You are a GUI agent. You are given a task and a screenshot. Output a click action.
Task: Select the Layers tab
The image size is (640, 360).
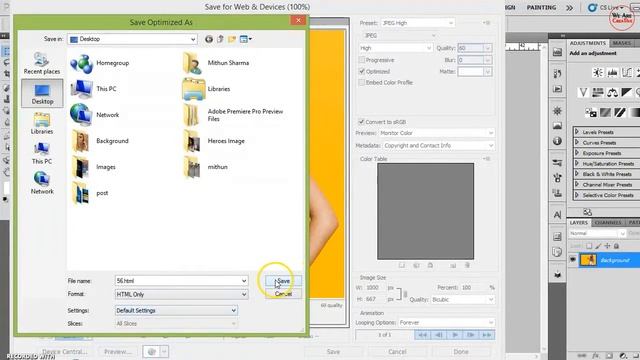click(x=578, y=223)
